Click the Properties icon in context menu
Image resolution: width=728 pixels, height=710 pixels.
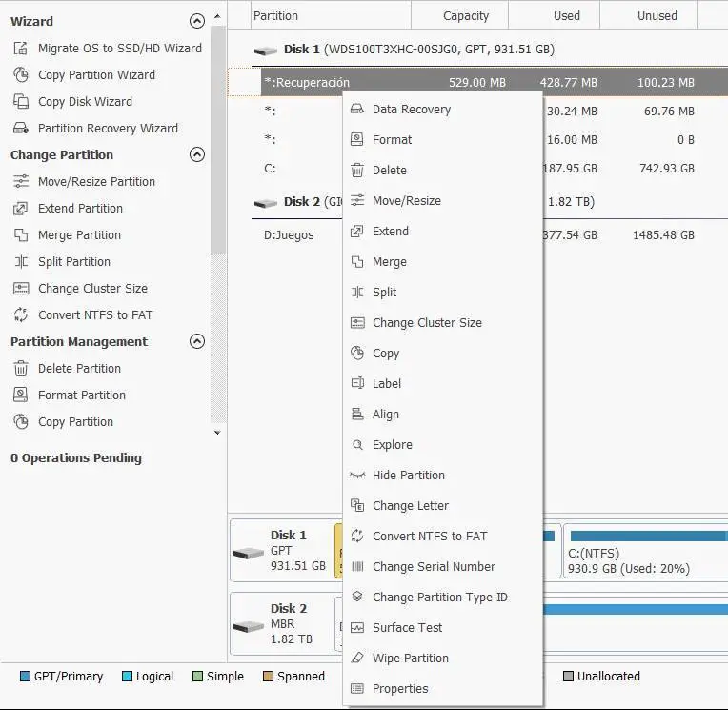coord(357,688)
